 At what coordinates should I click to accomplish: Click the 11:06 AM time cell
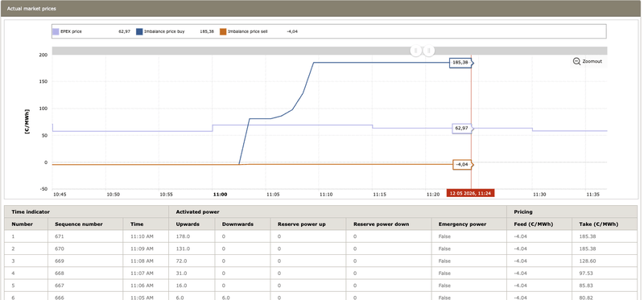coord(146,286)
